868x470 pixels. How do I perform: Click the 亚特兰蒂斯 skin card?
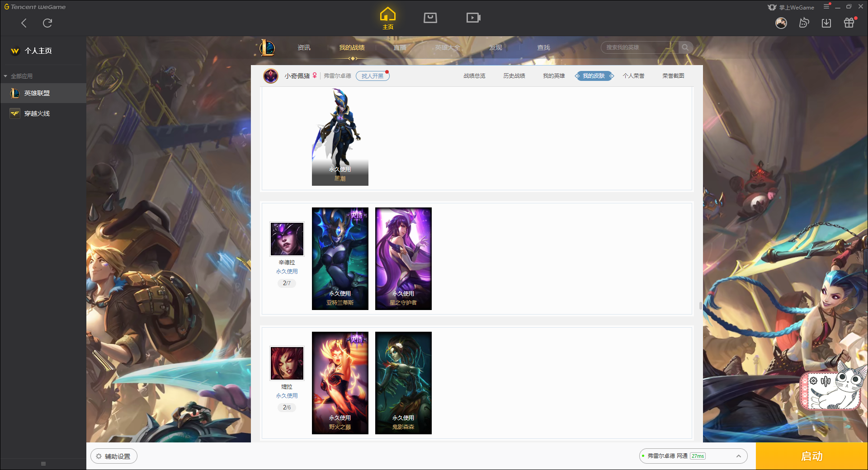tap(340, 259)
